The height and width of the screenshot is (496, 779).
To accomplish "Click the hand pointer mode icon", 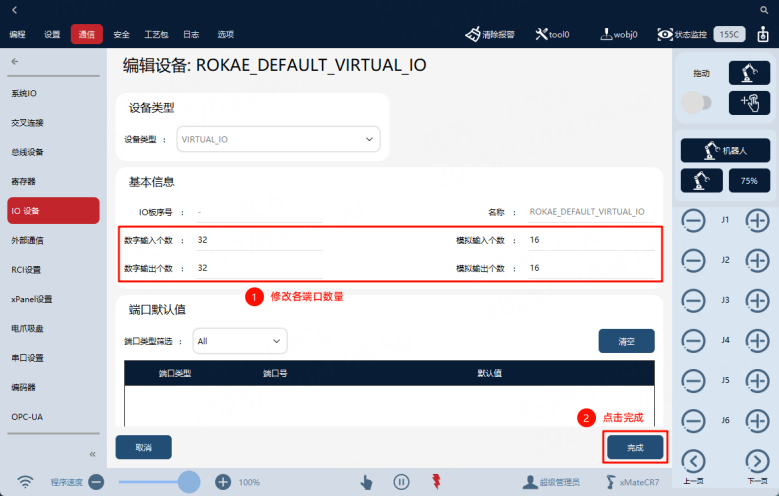I will point(366,482).
